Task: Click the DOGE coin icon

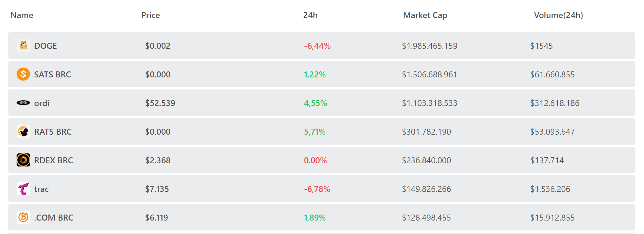Action: (23, 46)
